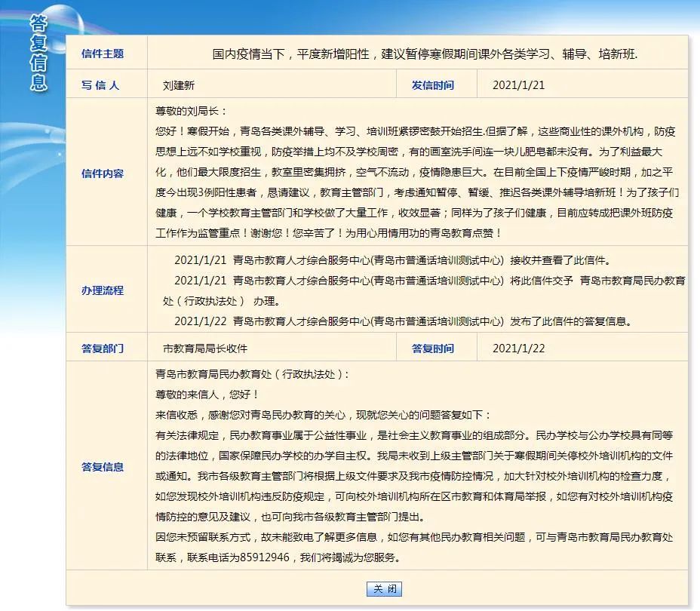This screenshot has height=611, width=700.
Task: Click the line 尊敬的来信人，您好！
Action: (207, 395)
